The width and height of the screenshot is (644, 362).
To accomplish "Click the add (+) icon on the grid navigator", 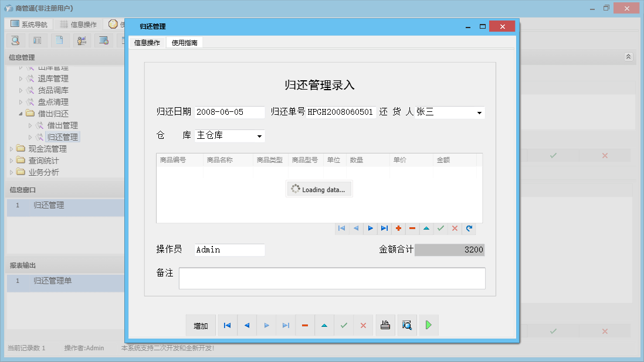I will [399, 228].
